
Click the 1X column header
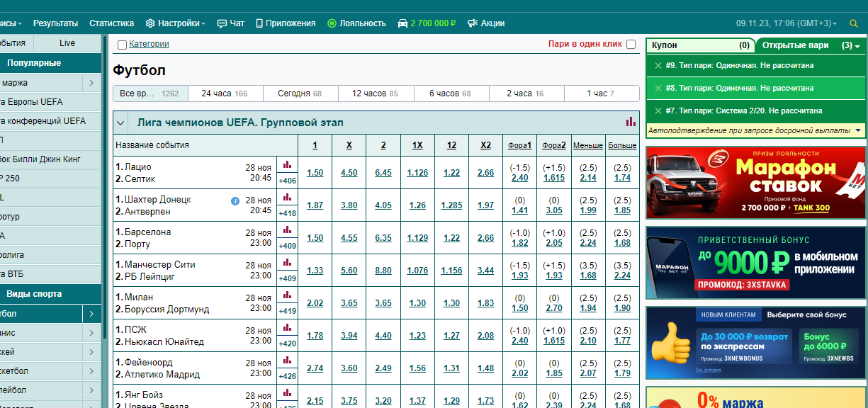click(417, 145)
